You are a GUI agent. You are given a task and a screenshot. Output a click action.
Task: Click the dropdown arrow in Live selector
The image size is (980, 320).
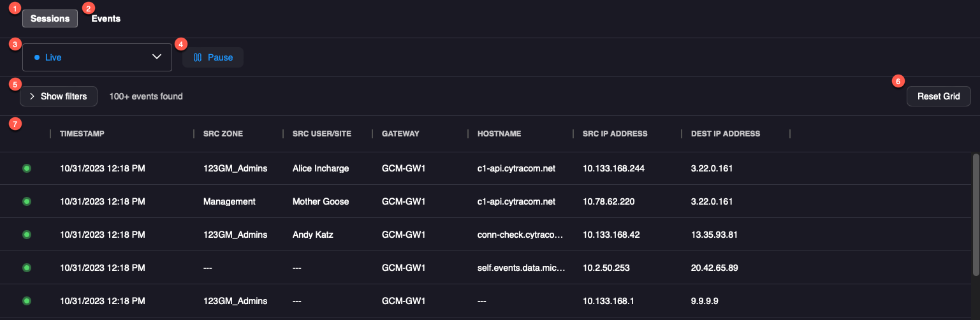pos(157,57)
